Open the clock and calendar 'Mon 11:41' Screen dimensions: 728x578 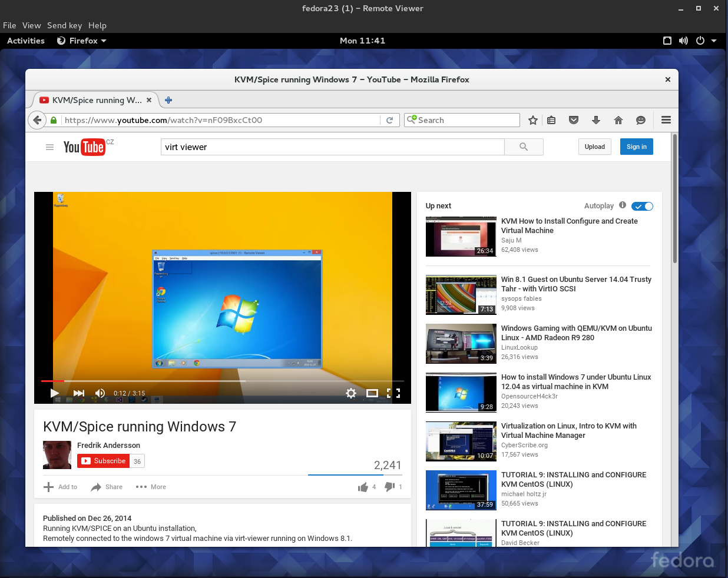point(363,41)
